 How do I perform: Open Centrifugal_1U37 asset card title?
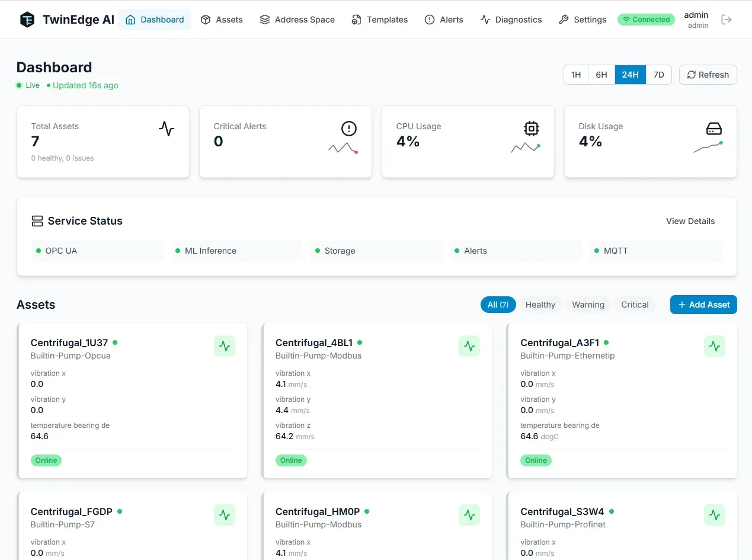pos(69,343)
